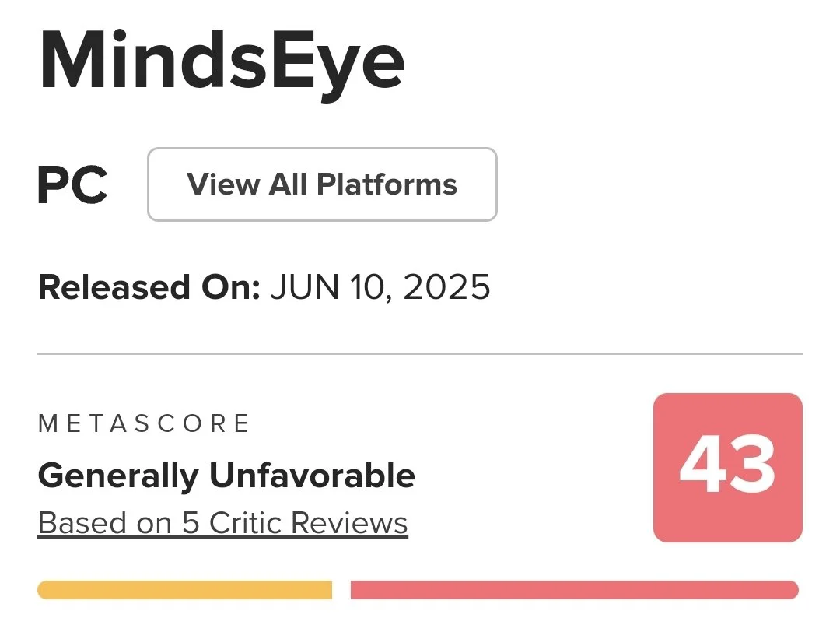This screenshot has width=840, height=625.
Task: Click the Released On label
Action: pos(149,287)
